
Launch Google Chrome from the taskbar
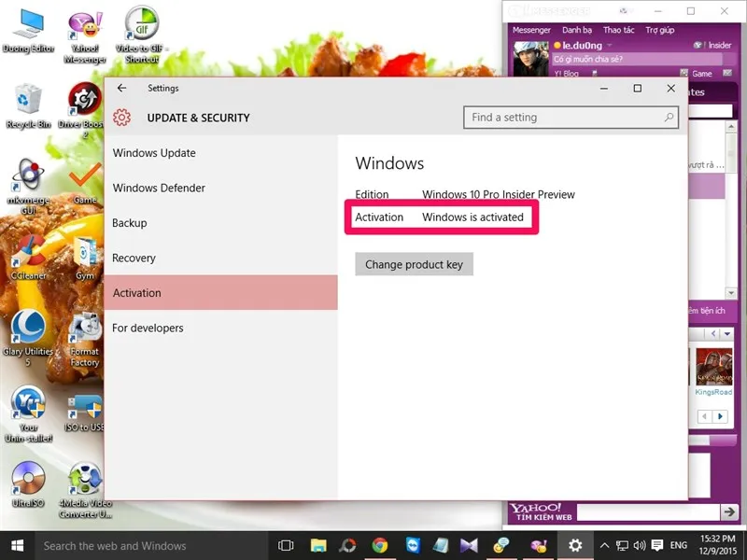tap(379, 545)
